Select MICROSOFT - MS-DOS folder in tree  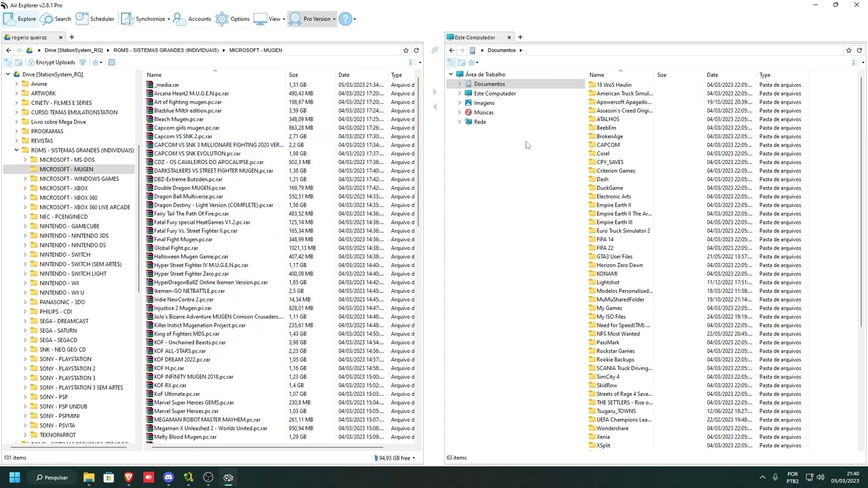click(x=66, y=160)
